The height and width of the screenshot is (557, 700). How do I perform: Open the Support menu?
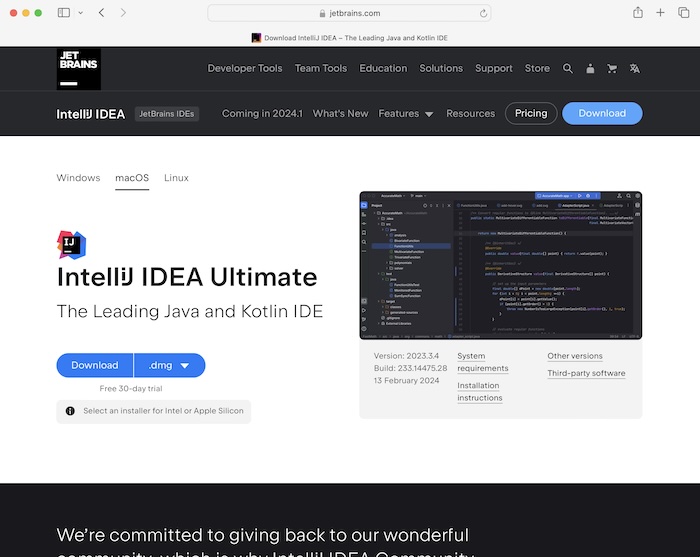click(494, 68)
